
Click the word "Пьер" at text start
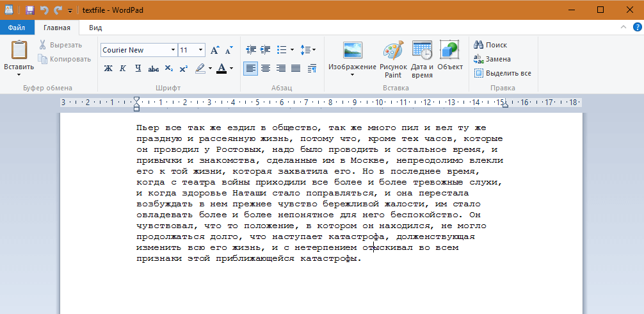(x=148, y=128)
